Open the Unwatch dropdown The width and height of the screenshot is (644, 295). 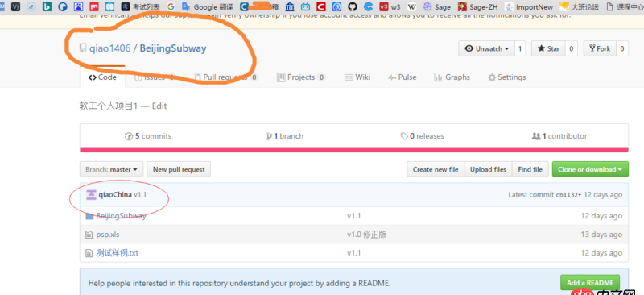[x=486, y=48]
